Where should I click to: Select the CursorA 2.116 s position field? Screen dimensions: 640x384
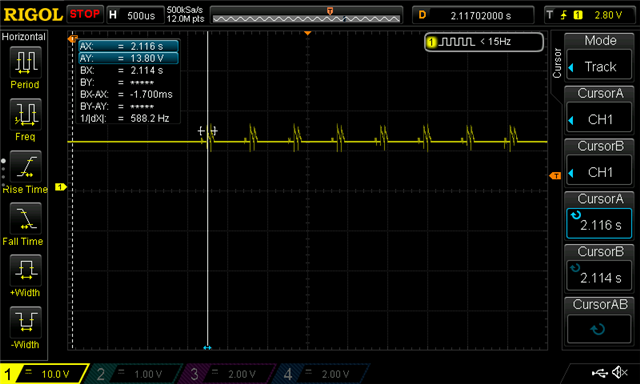click(x=598, y=224)
